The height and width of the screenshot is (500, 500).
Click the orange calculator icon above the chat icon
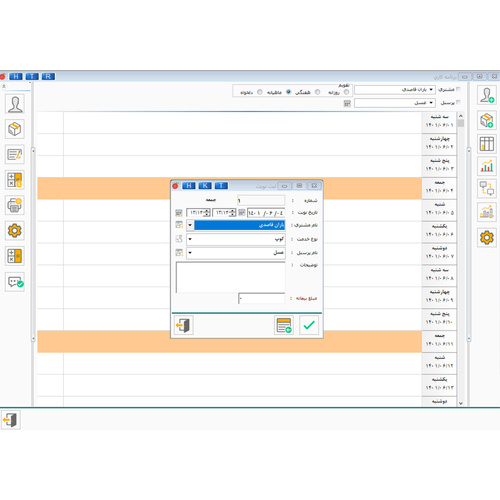point(15,256)
